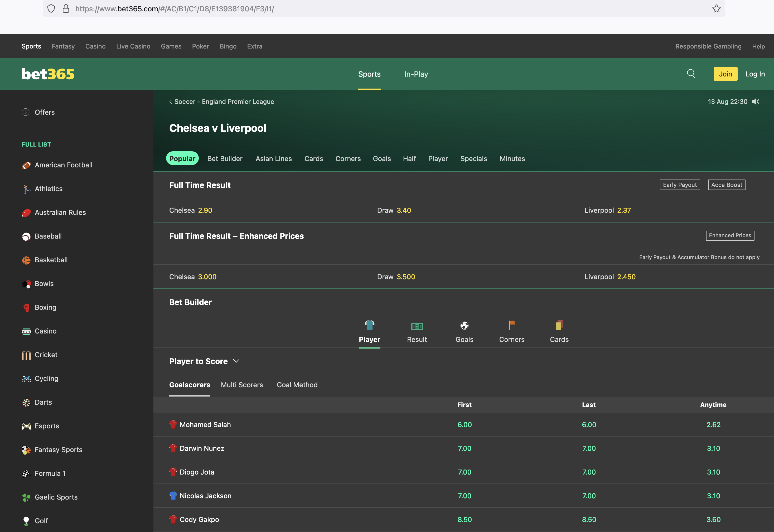Open Corners flag icon in Bet Builder
The height and width of the screenshot is (532, 774).
pyautogui.click(x=511, y=325)
